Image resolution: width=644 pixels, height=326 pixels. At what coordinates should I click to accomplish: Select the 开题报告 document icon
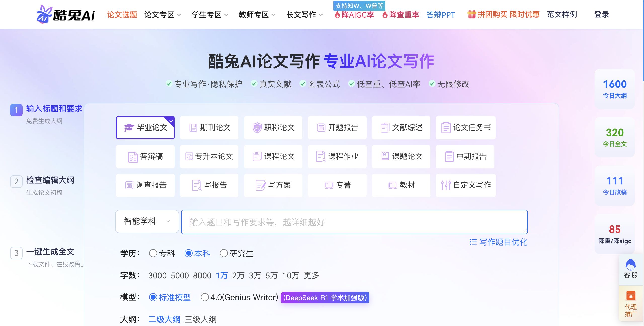(321, 128)
